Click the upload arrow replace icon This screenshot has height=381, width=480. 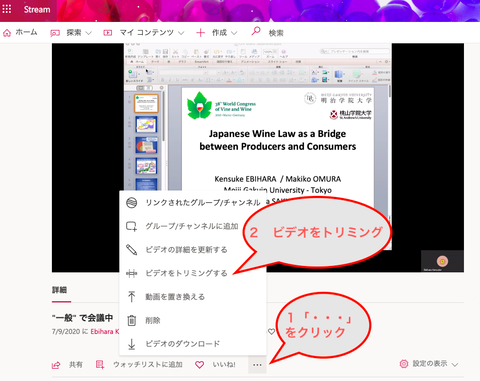coord(132,297)
